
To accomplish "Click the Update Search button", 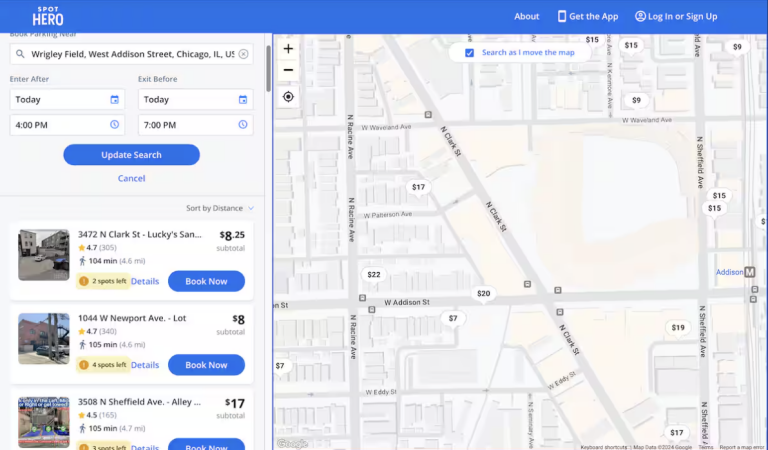I will click(131, 155).
